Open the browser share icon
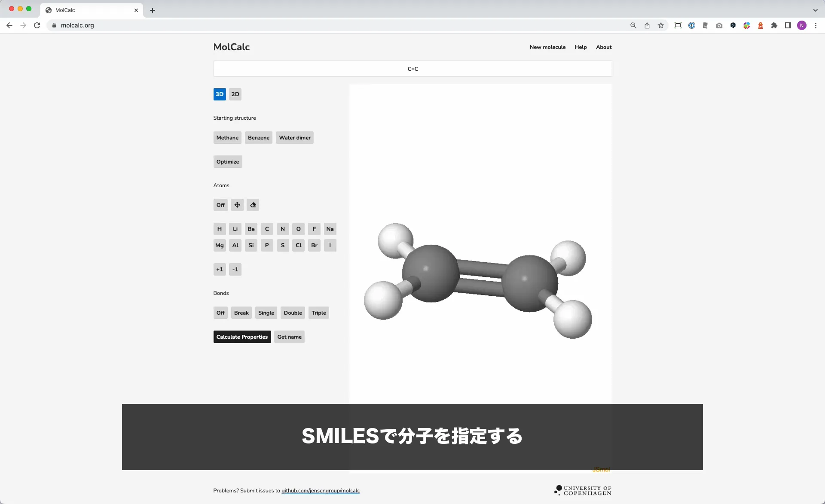825x504 pixels. click(647, 25)
